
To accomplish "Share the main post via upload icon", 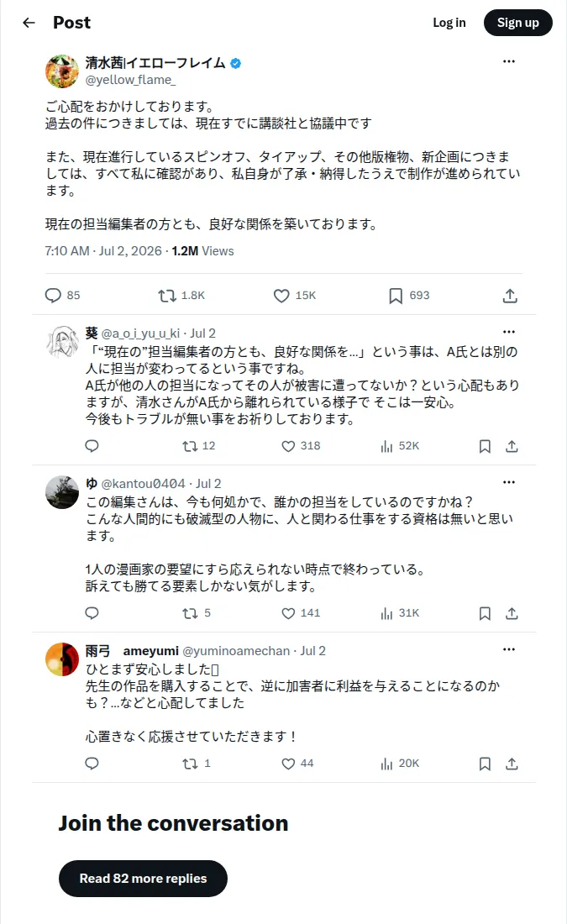I will point(510,295).
